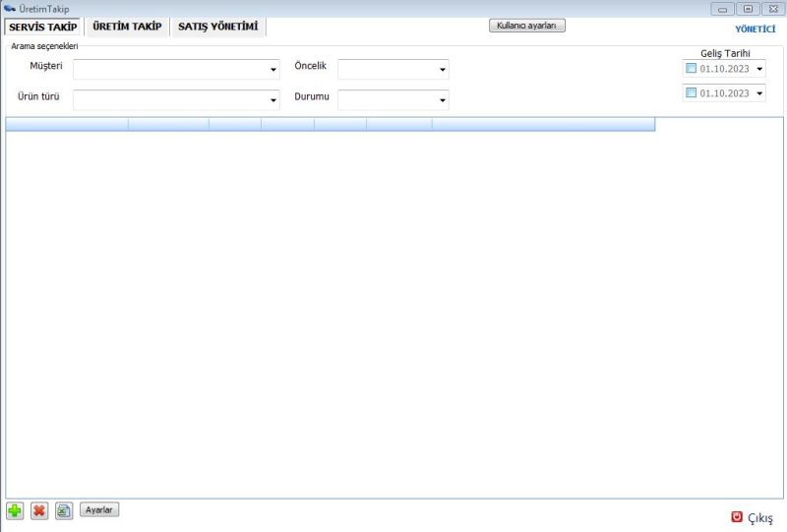
Task: Expand the Ürün türü dropdown
Action: [x=273, y=100]
